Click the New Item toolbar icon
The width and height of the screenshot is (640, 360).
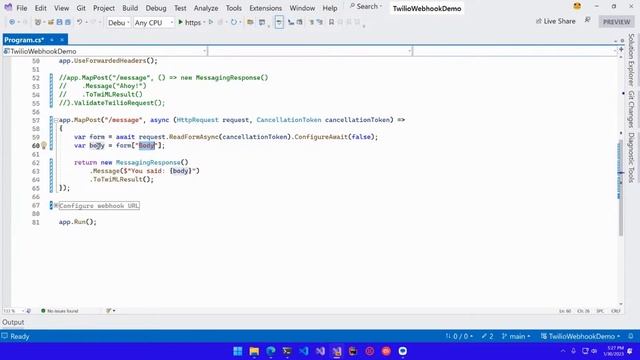tap(38, 22)
